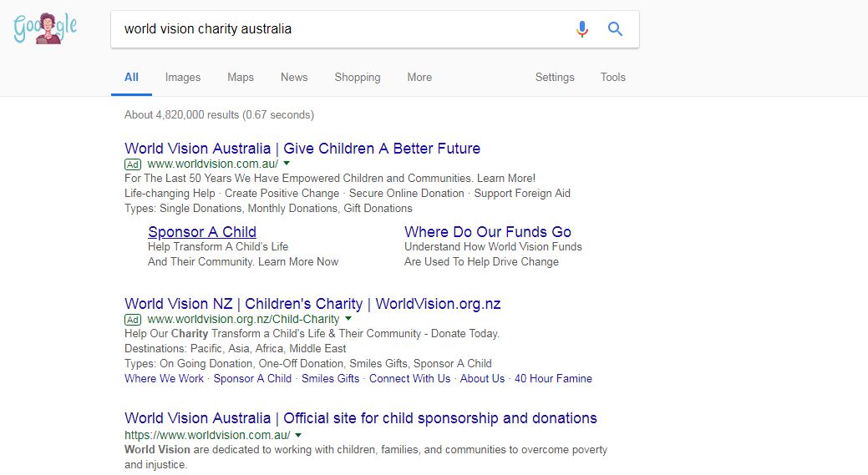Start voice search with microphone icon
This screenshot has height=475, width=868.
[582, 29]
